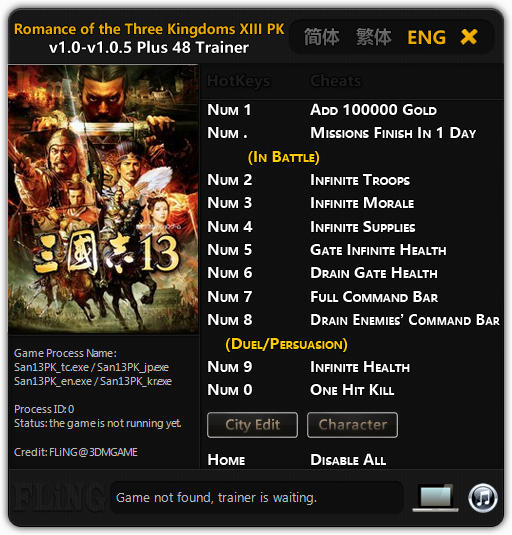Image resolution: width=512 pixels, height=535 pixels.
Task: Enable Drain Gate Health cheat
Action: [x=374, y=273]
